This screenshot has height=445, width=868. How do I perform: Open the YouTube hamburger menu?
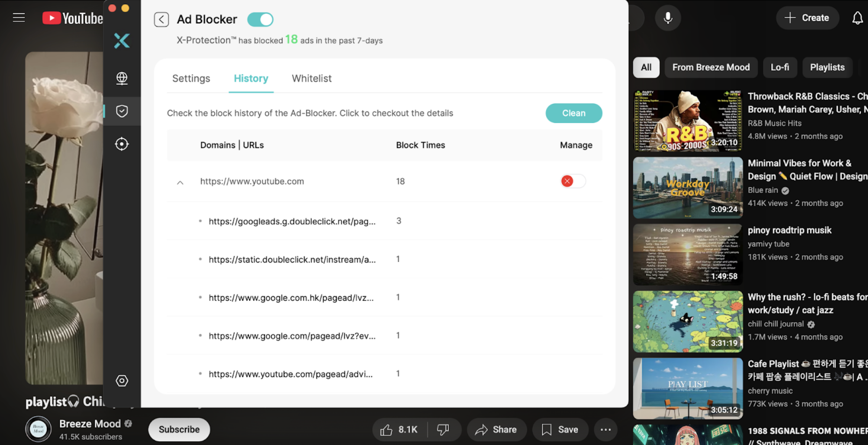[19, 18]
